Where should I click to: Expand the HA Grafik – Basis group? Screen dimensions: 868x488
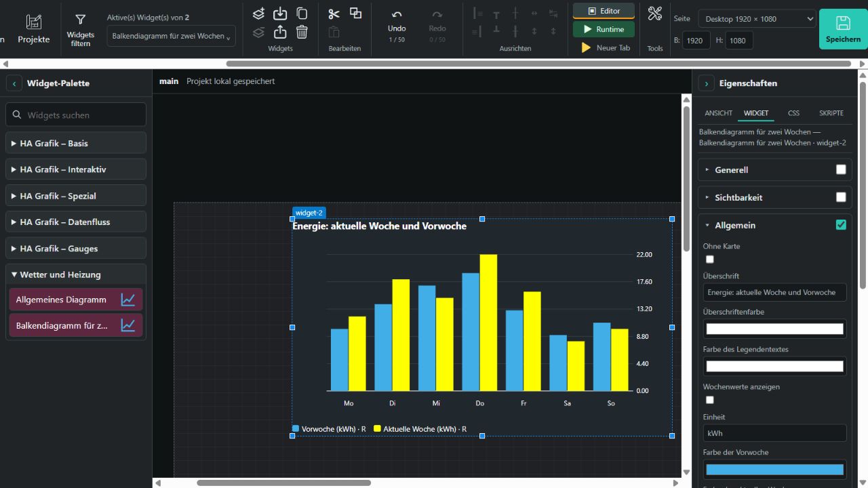point(76,143)
